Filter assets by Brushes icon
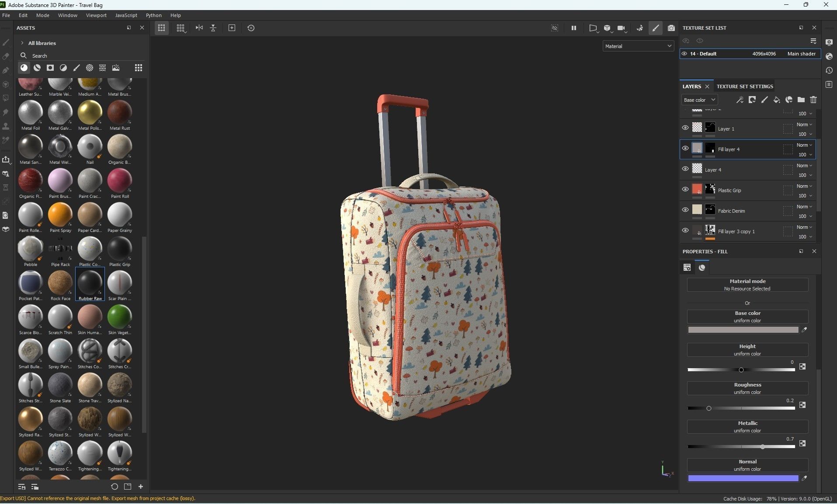The width and height of the screenshot is (837, 504). tap(76, 68)
